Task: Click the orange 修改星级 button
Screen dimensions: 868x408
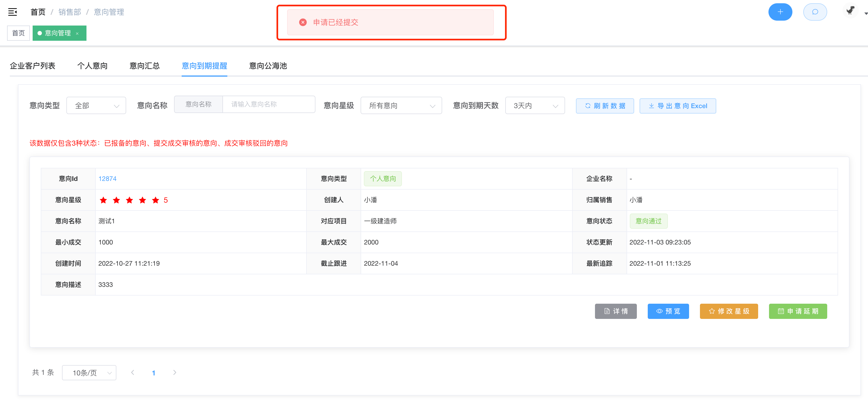Action: 728,311
